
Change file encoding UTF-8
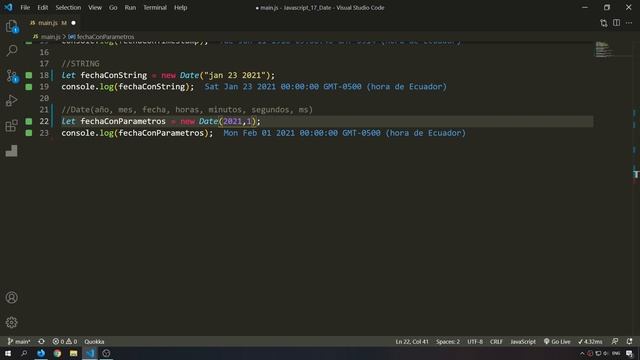tap(475, 342)
